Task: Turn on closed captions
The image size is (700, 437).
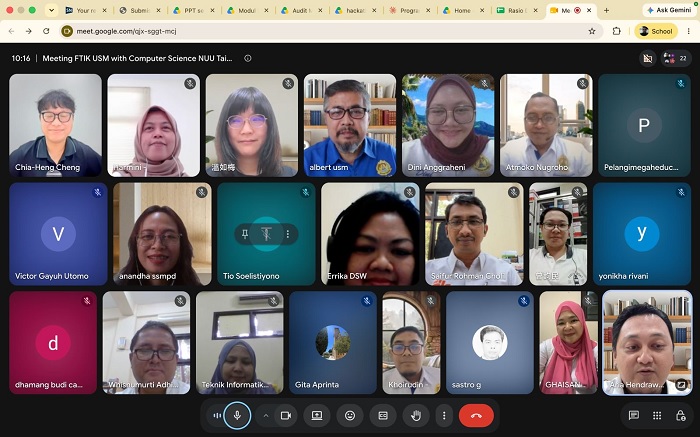Action: [383, 416]
